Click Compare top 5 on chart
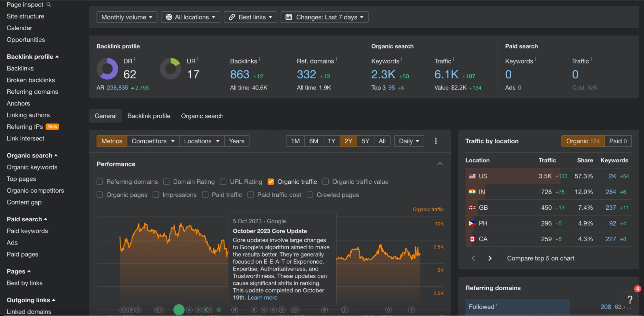The image size is (644, 316). (x=540, y=258)
